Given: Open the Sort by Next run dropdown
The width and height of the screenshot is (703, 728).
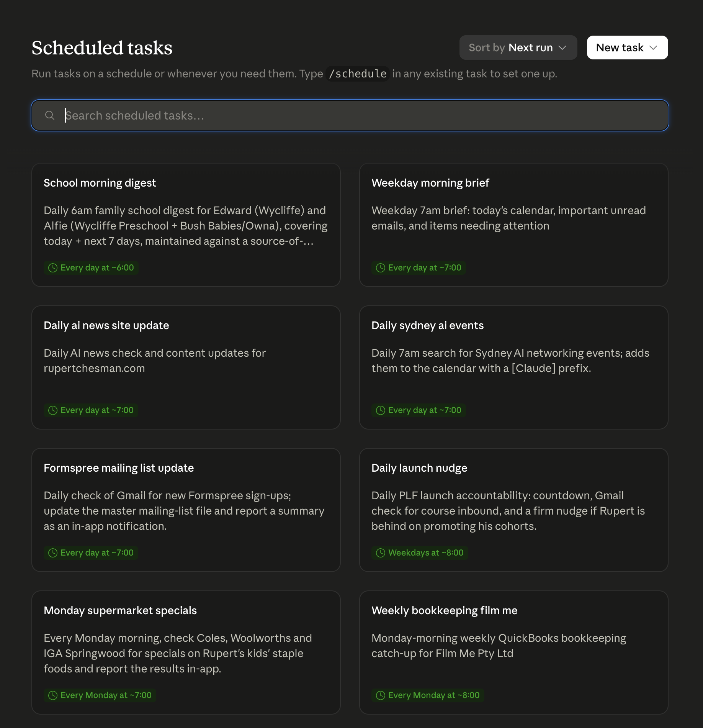Looking at the screenshot, I should (x=518, y=48).
